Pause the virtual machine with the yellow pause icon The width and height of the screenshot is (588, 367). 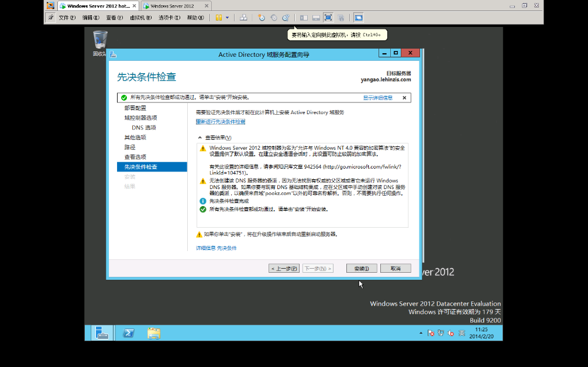[219, 18]
